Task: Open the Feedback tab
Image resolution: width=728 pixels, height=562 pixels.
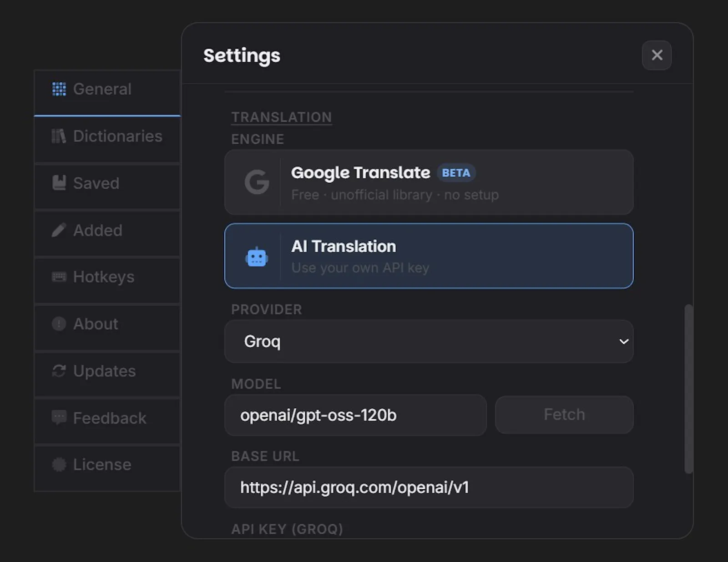Action: point(107,421)
